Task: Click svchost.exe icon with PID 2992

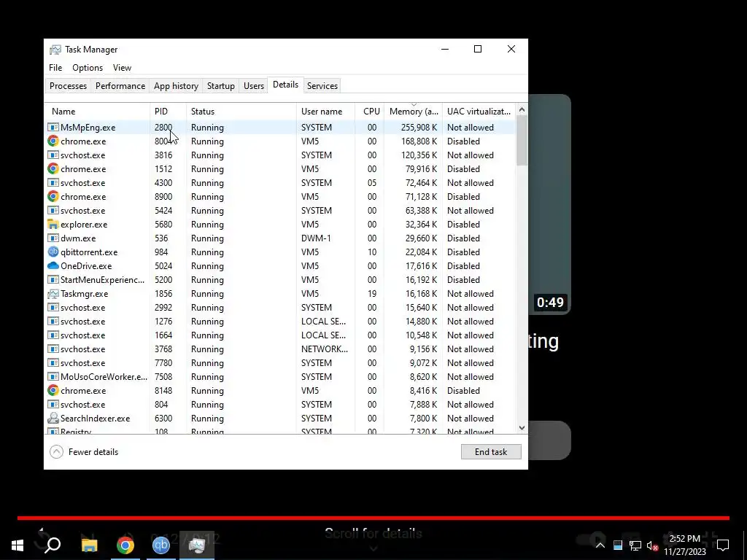Action: 53,307
